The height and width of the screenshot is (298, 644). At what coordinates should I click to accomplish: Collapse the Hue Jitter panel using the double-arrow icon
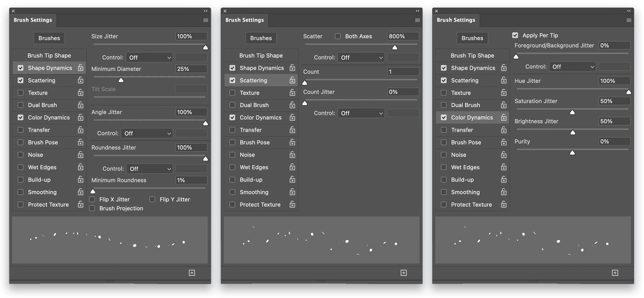click(x=629, y=11)
